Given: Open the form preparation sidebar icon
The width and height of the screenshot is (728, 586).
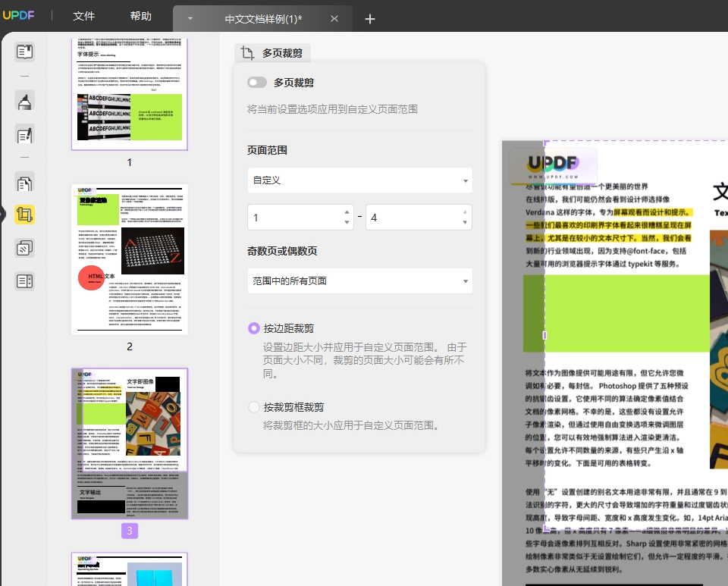Looking at the screenshot, I should (x=24, y=280).
